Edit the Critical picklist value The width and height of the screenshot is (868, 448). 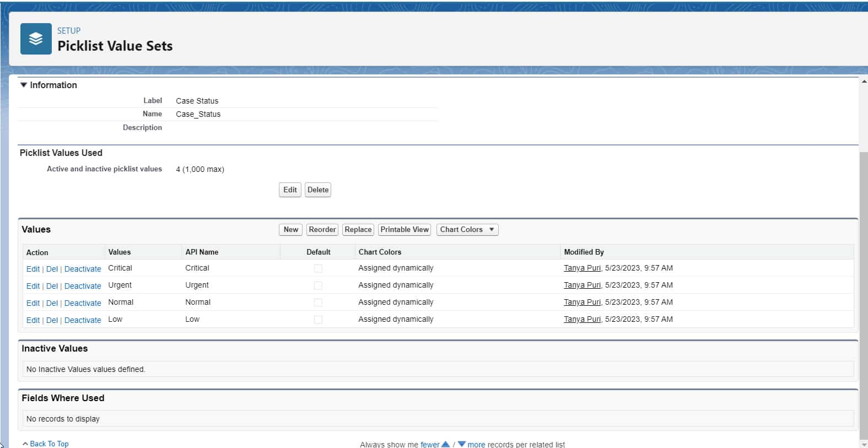(x=33, y=269)
